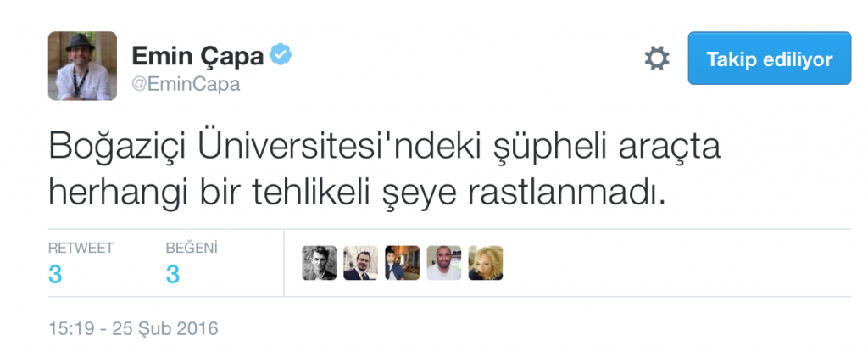Screen dimensions: 868x352
Task: Open Emin Çapa's profile photo
Action: 82,66
